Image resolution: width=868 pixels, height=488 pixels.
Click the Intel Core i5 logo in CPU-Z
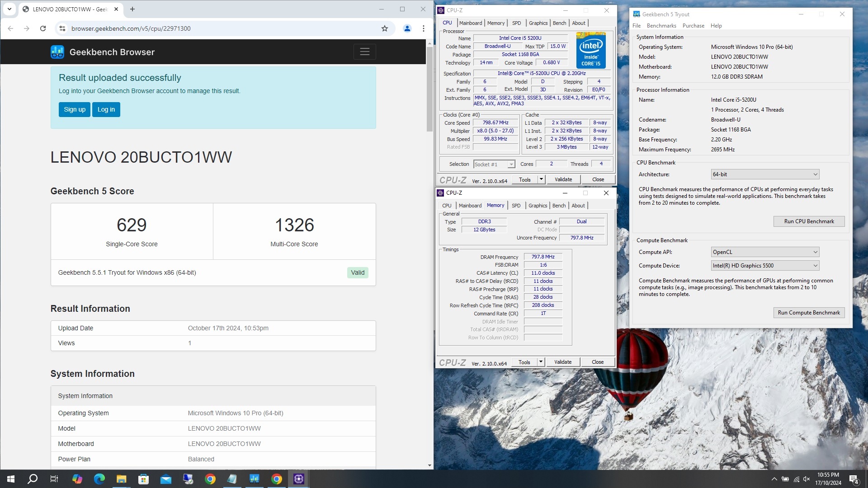pos(591,50)
